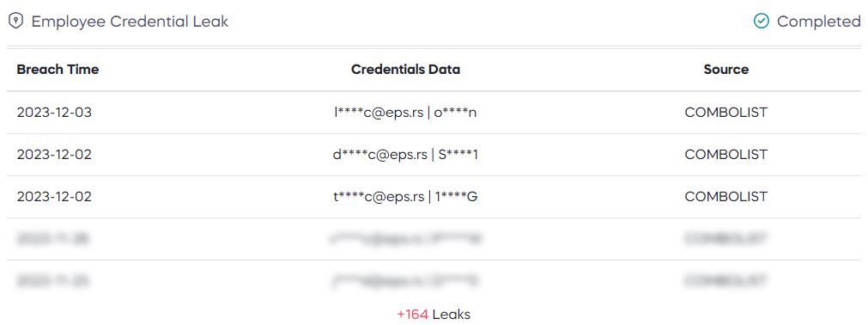The width and height of the screenshot is (868, 325).
Task: Click the blurred fifth row credentials entry
Action: (405, 281)
